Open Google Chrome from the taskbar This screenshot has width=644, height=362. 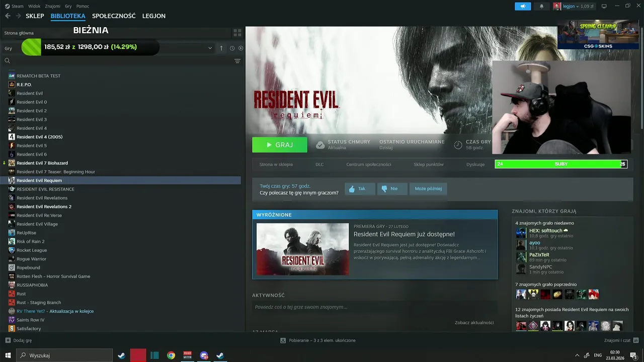(171, 355)
